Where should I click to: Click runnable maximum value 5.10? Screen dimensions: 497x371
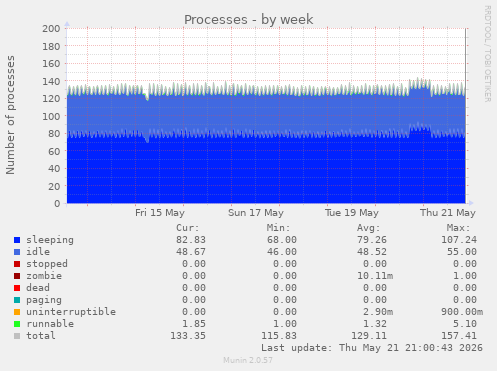click(465, 324)
